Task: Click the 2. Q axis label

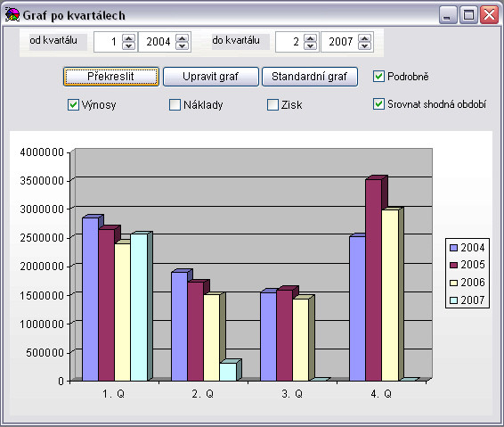Action: point(202,393)
